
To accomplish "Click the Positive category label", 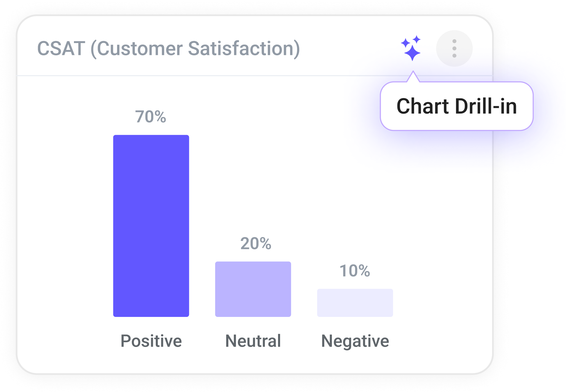I will coord(151,341).
